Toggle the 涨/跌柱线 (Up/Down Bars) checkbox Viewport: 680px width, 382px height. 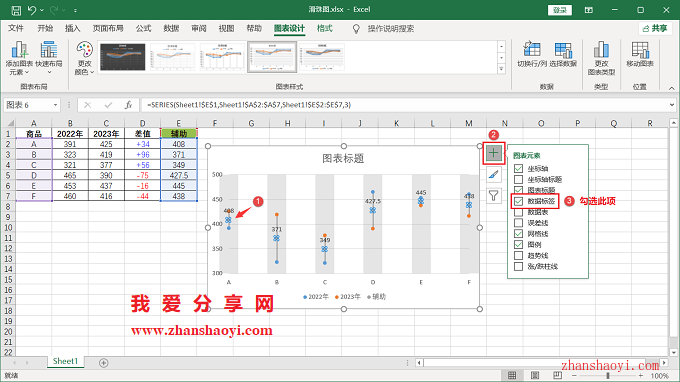[x=518, y=266]
